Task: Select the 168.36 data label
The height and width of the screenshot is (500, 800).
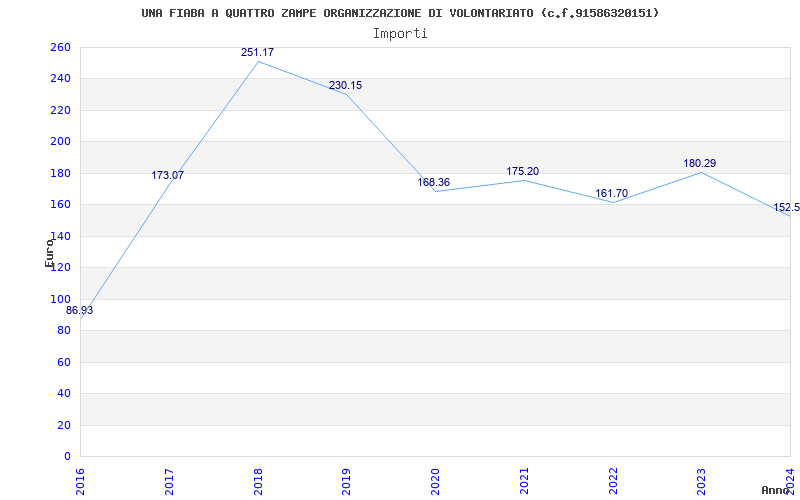Action: 434,182
